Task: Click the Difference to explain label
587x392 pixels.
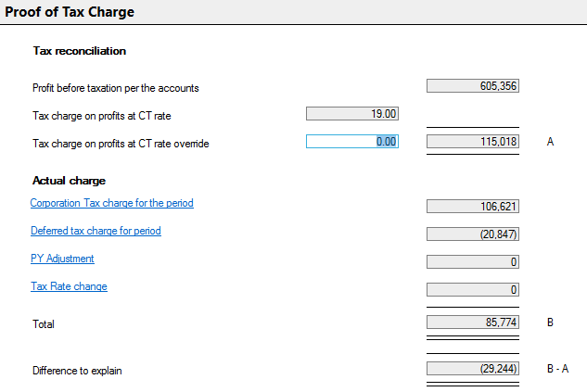Action: 77,371
